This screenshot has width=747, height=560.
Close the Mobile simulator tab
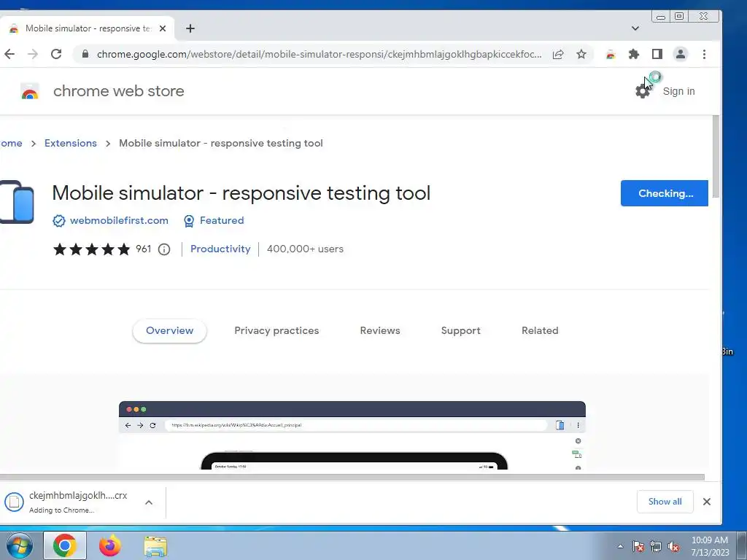163,28
